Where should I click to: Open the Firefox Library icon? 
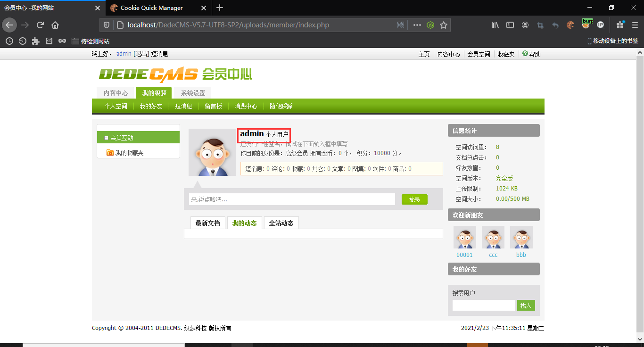coord(495,25)
